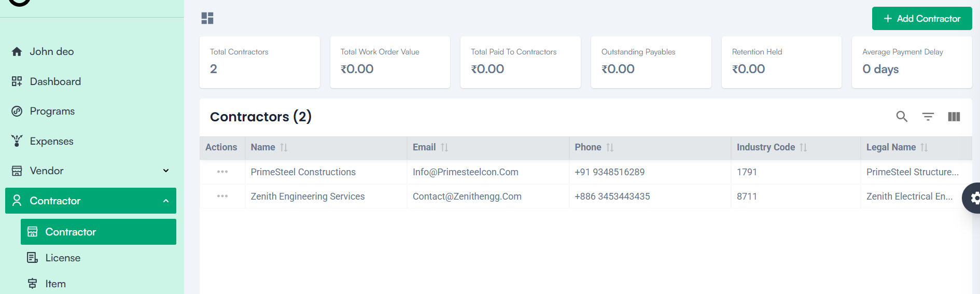Open actions menu for PrimeSteel Constructions
The width and height of the screenshot is (980, 294).
point(222,172)
